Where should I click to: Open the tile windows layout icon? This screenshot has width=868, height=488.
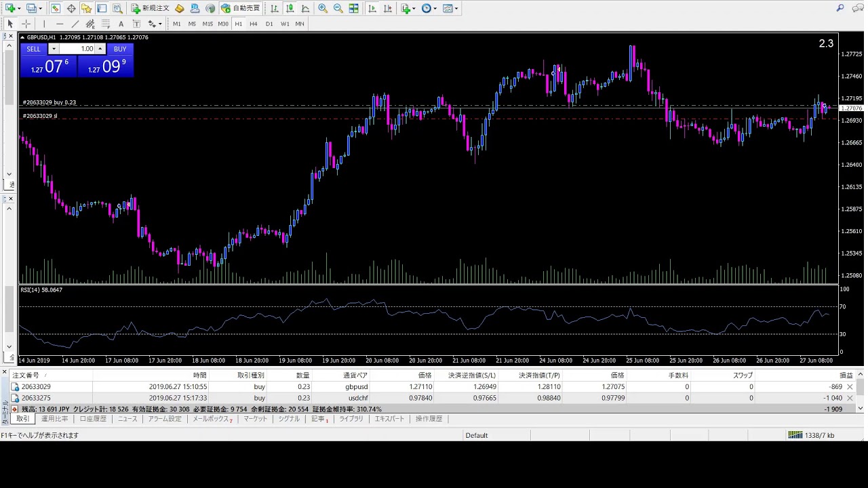[x=354, y=9]
